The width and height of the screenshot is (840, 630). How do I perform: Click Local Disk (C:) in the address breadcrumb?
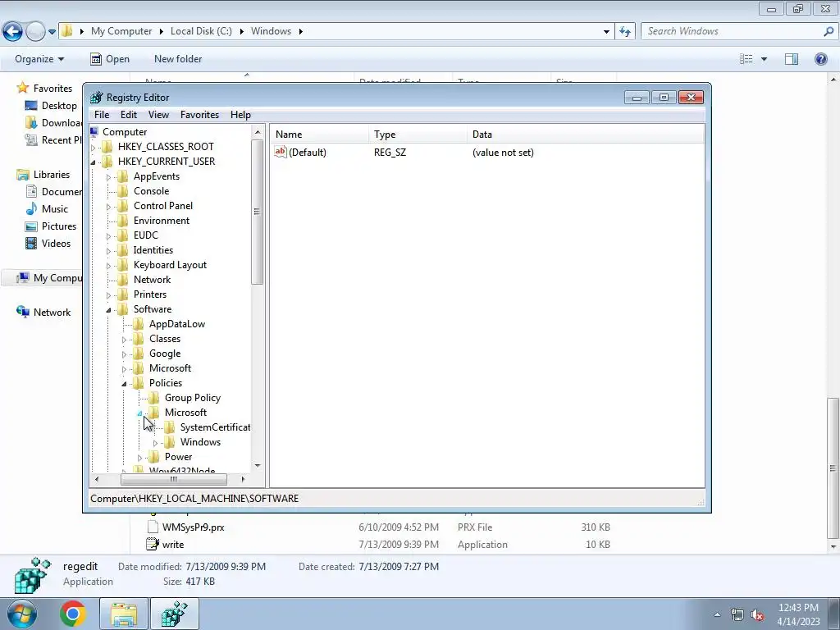click(201, 31)
